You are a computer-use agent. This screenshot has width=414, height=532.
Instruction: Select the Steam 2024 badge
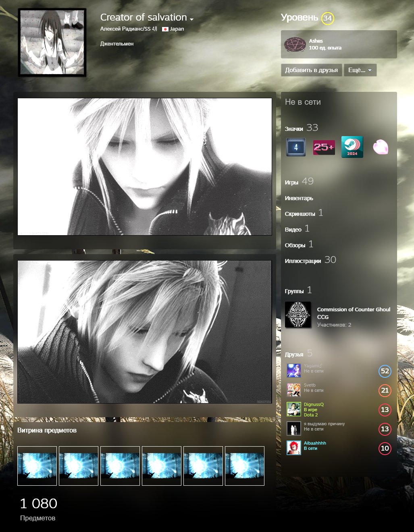coord(352,147)
